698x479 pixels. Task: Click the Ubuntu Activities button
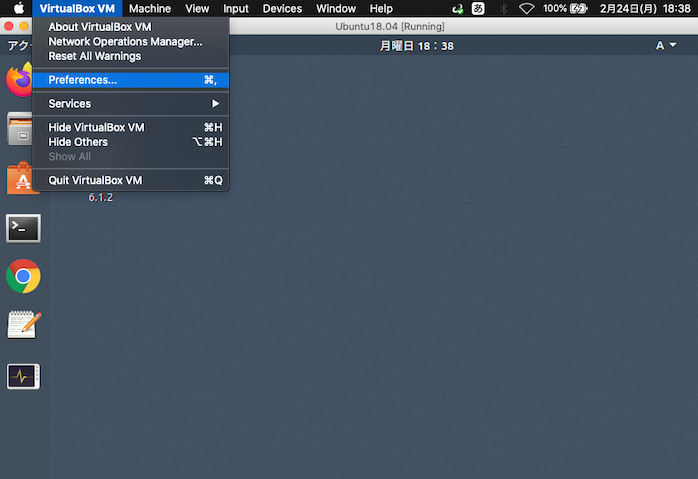[x=18, y=45]
